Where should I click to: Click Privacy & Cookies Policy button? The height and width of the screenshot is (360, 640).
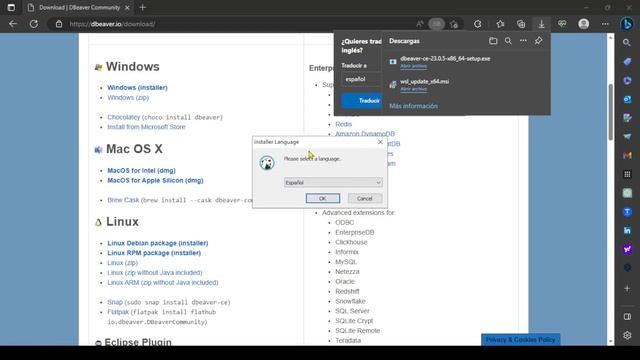coord(520,340)
